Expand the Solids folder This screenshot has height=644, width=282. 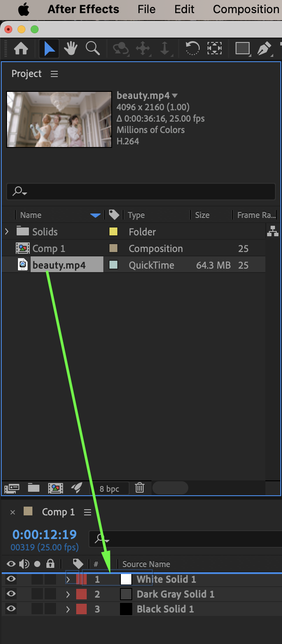point(7,231)
